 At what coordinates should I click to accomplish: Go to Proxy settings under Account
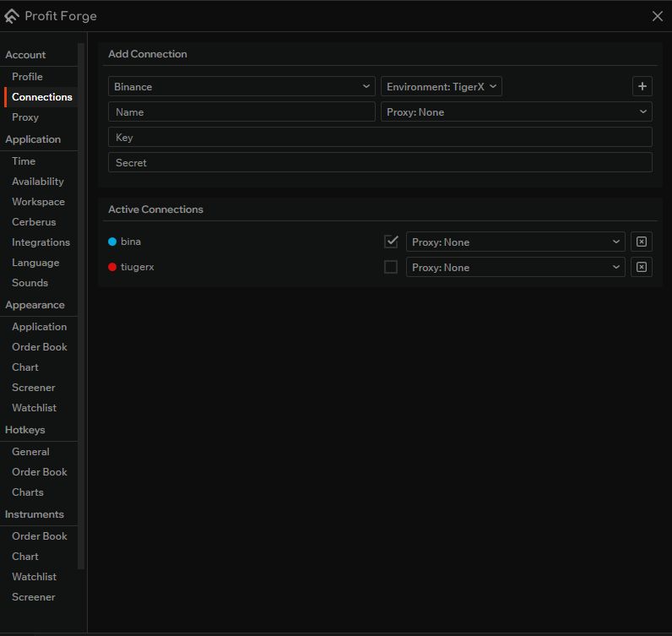click(x=25, y=117)
